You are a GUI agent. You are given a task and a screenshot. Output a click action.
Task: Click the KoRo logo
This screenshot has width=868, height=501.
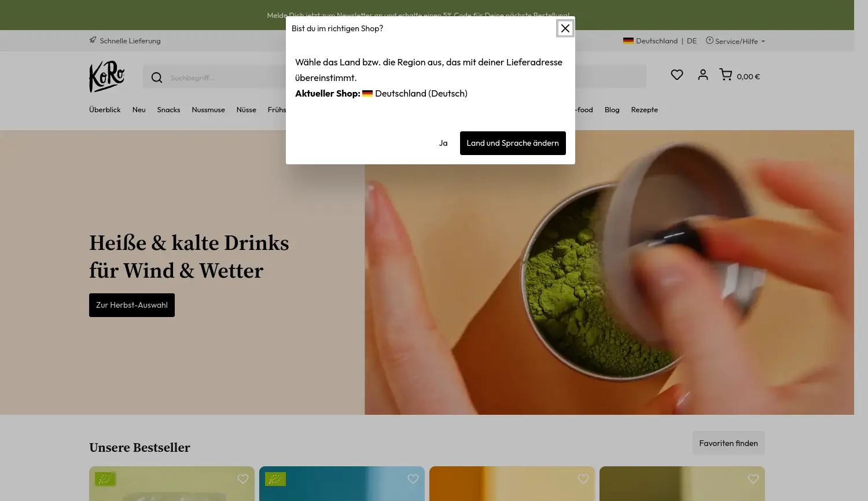(x=106, y=76)
